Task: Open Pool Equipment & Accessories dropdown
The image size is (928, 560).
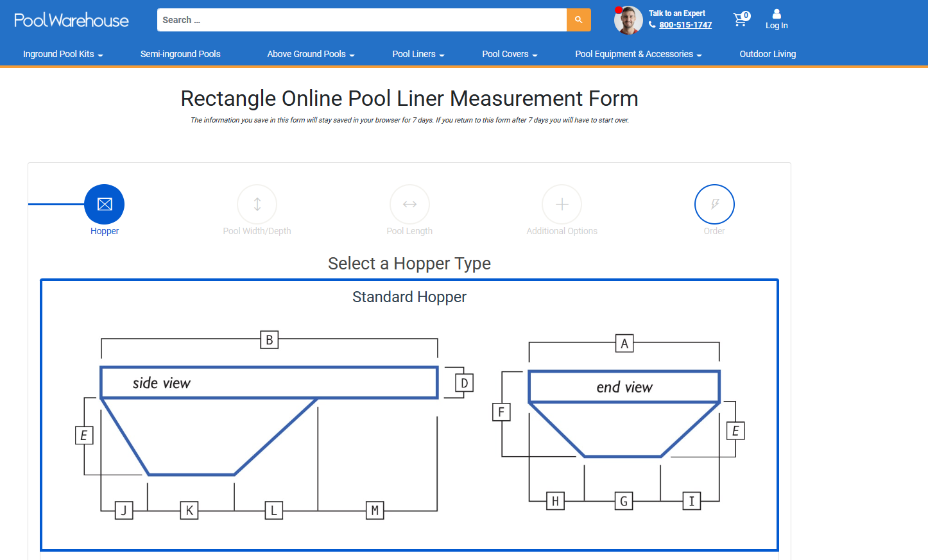Action: (x=638, y=54)
